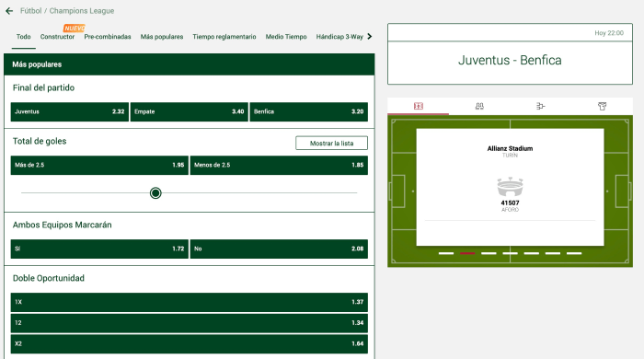Click the red active carousel indicator
644x359 pixels.
click(467, 253)
